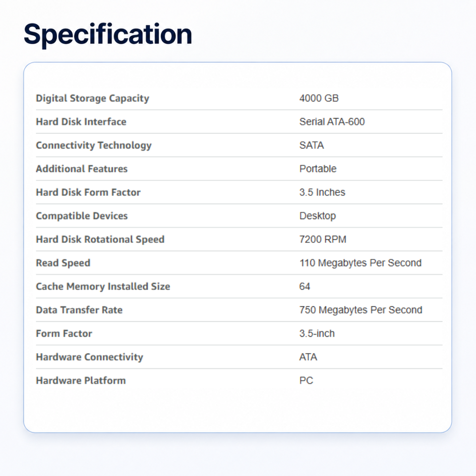Click the 4000 GB value
This screenshot has width=476, height=476.
pyautogui.click(x=319, y=98)
